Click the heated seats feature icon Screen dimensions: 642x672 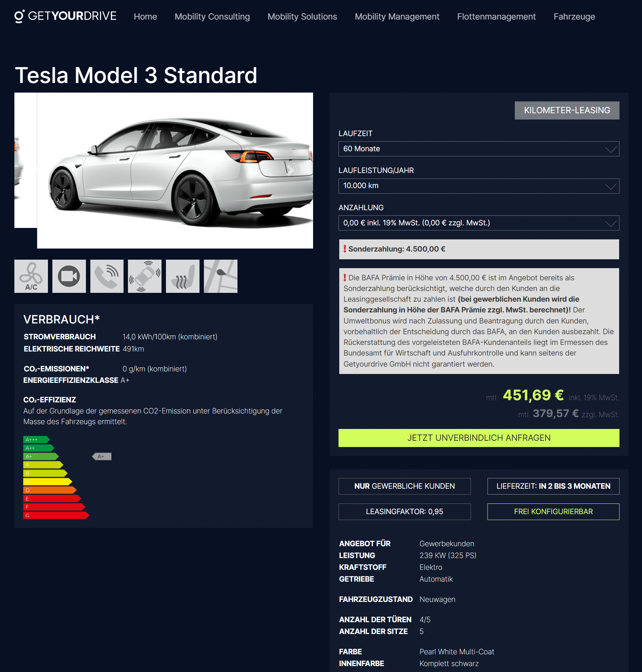tap(183, 276)
